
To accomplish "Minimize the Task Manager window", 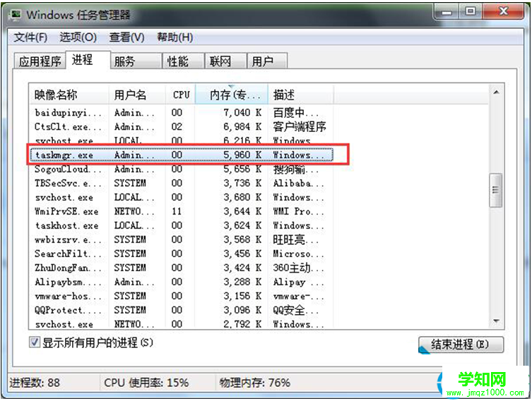I will (447, 12).
